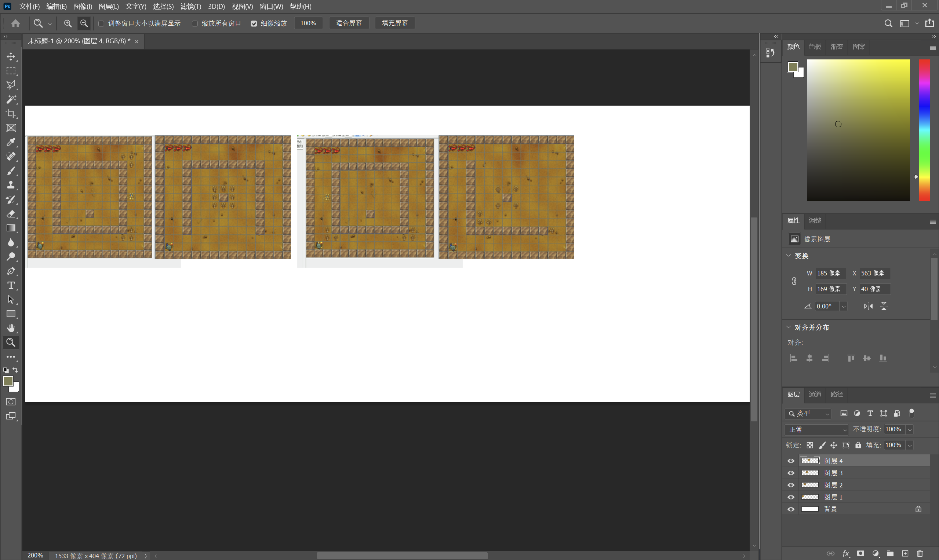The width and height of the screenshot is (939, 560).
Task: Open the fill 填充 dropdown arrow
Action: pyautogui.click(x=910, y=445)
